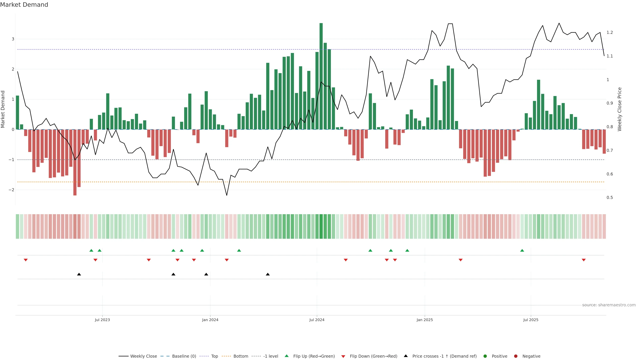644x362 pixels.
Task: Click the red Negative legend dot
Action: pos(516,356)
